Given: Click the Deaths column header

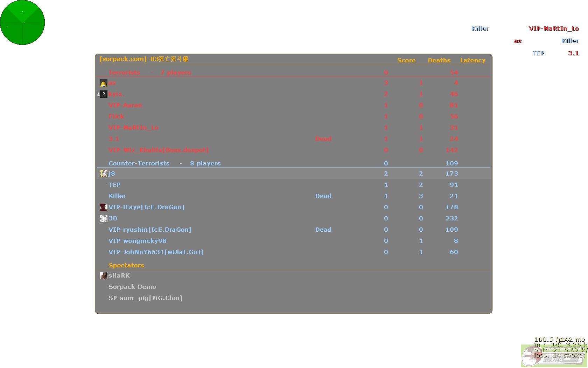Looking at the screenshot, I should [439, 60].
